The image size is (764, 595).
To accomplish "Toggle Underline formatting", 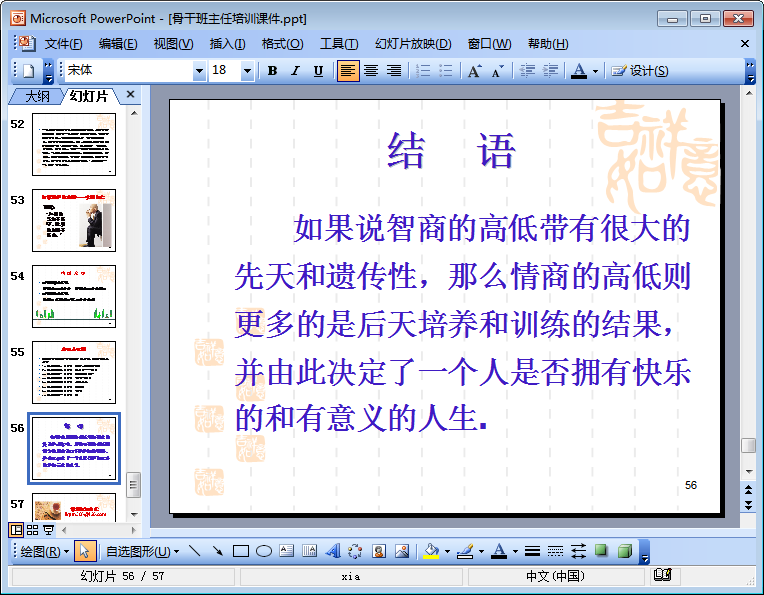I will [318, 71].
